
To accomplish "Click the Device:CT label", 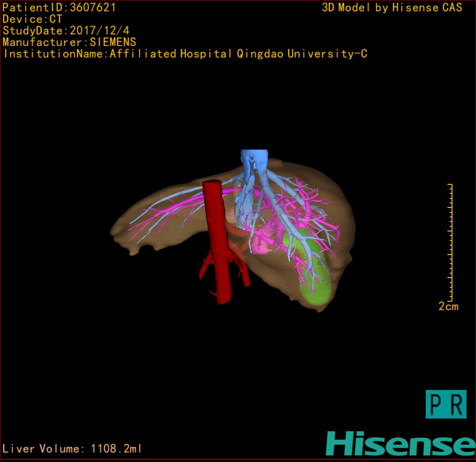I will (32, 19).
